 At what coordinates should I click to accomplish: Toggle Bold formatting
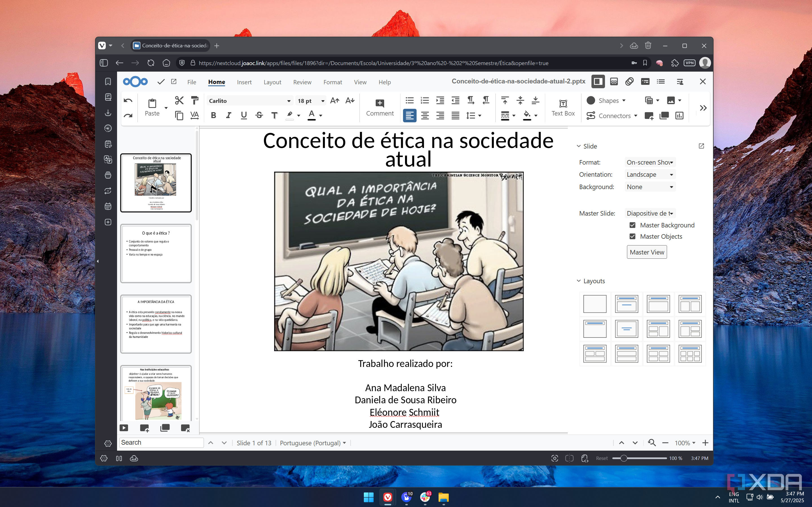coord(213,116)
